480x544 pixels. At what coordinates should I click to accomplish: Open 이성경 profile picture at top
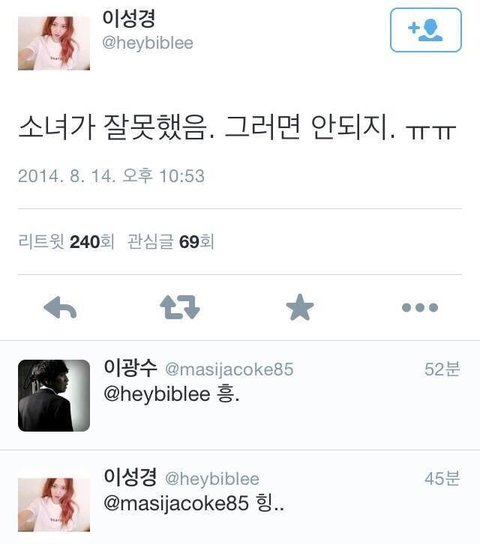[x=54, y=43]
